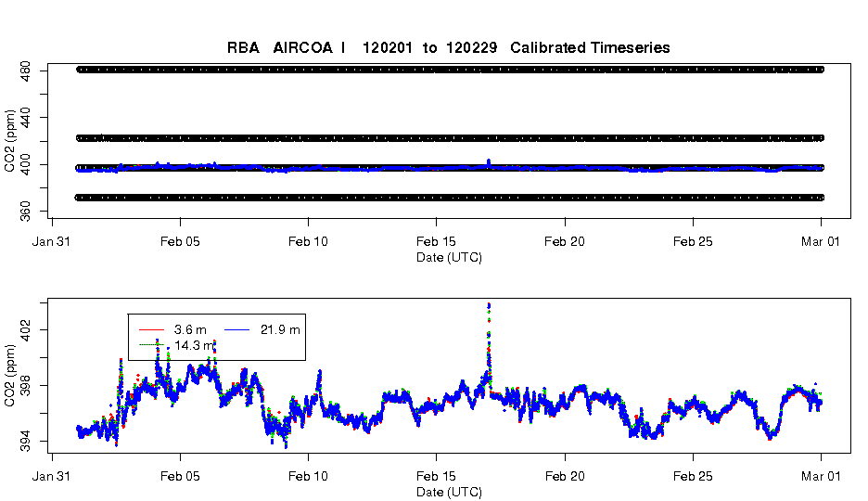Click 'Mar 01' on the upper plot's date axis
868x501 pixels.
821,242
